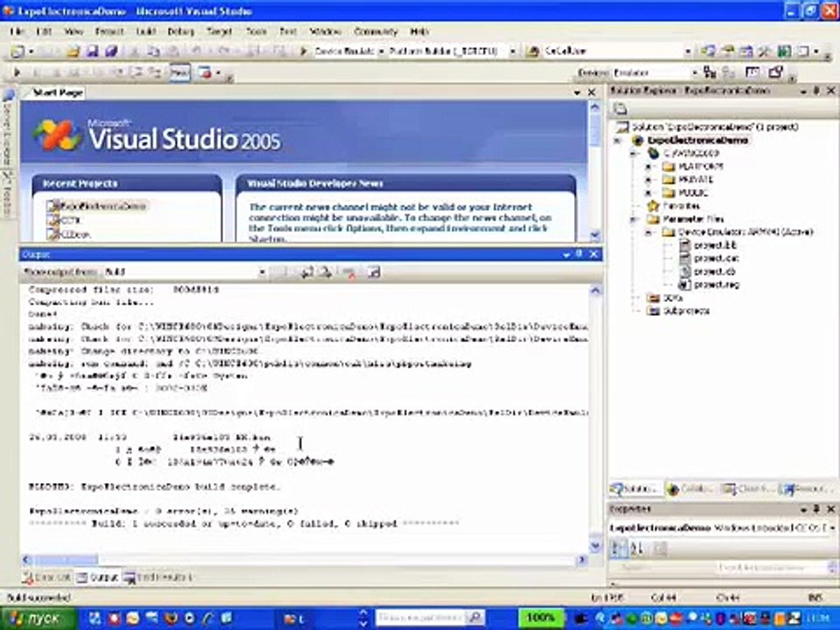The image size is (840, 630).
Task: Open ExpoElectronicaDemo in Recent Projects
Action: click(x=102, y=206)
